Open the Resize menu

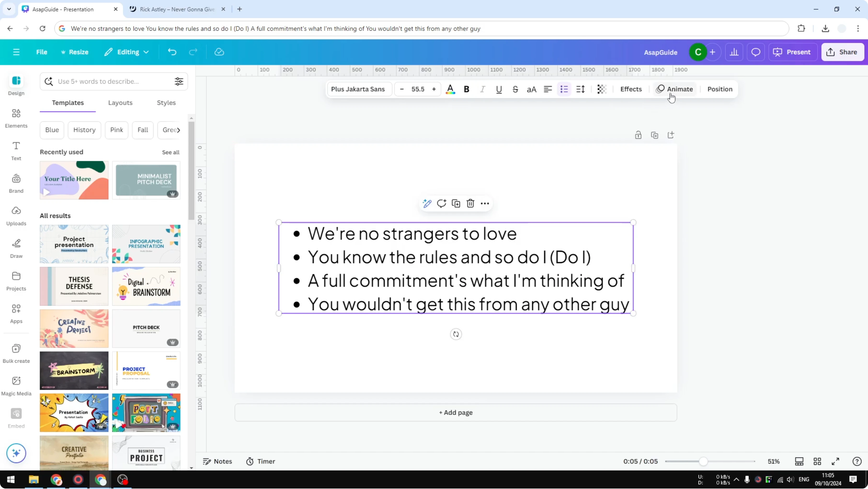click(74, 52)
